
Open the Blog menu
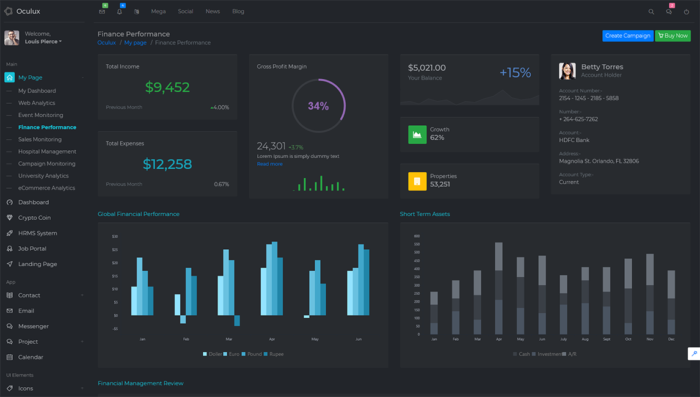click(238, 12)
